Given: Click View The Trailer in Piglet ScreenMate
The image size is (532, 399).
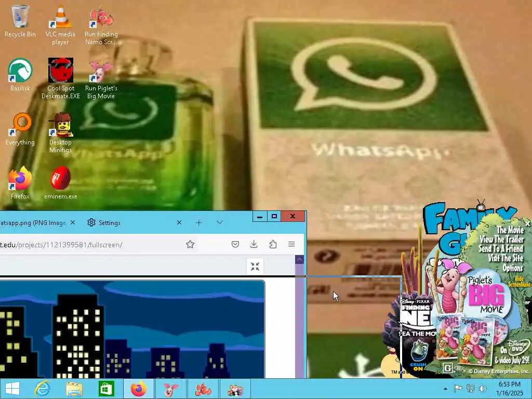Looking at the screenshot, I should [501, 240].
